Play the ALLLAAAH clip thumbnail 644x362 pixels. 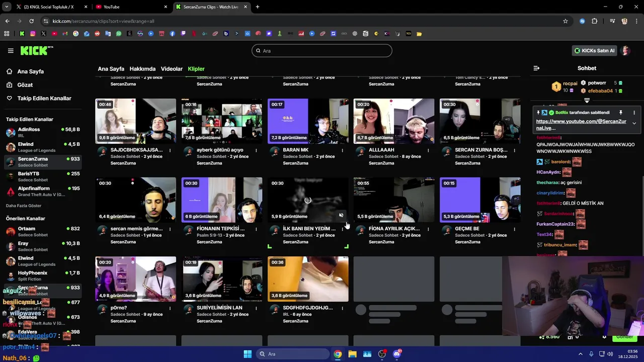pos(394,121)
